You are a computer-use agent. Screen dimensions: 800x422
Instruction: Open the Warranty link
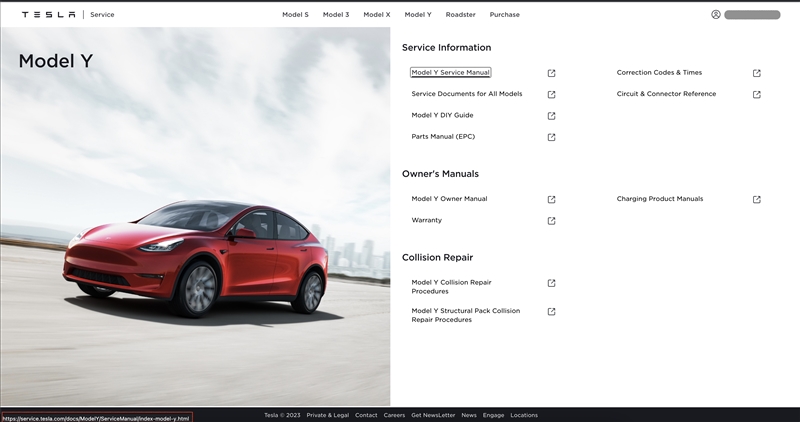(427, 220)
